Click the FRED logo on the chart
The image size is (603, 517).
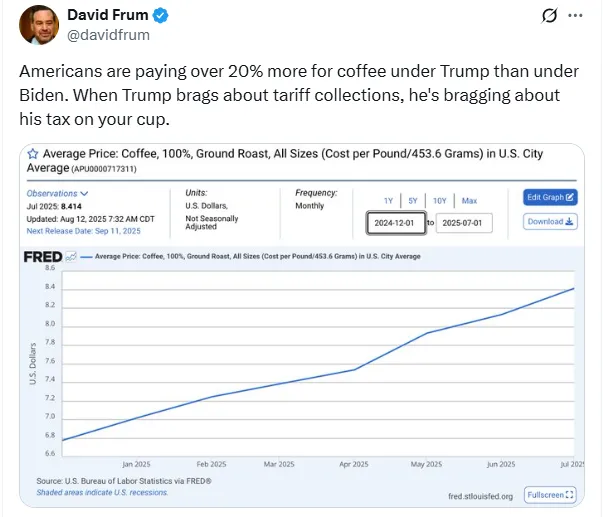pyautogui.click(x=42, y=257)
